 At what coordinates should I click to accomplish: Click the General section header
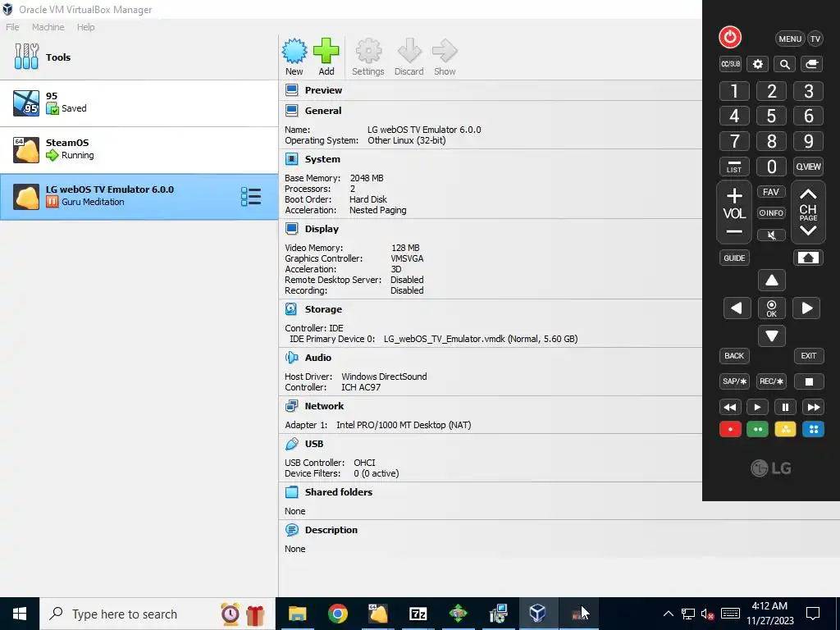[x=323, y=111]
